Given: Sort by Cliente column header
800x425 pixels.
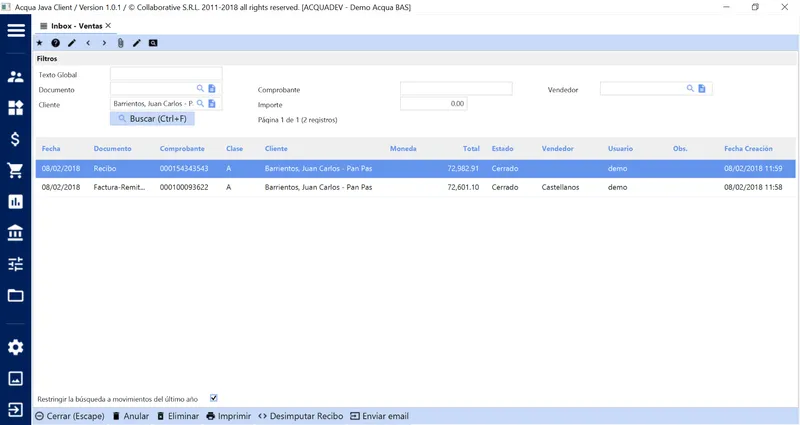Looking at the screenshot, I should tap(276, 148).
